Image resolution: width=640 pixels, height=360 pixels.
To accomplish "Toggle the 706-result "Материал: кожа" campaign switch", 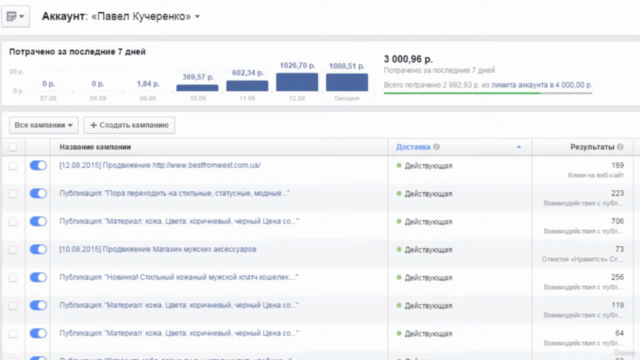I will (x=38, y=221).
